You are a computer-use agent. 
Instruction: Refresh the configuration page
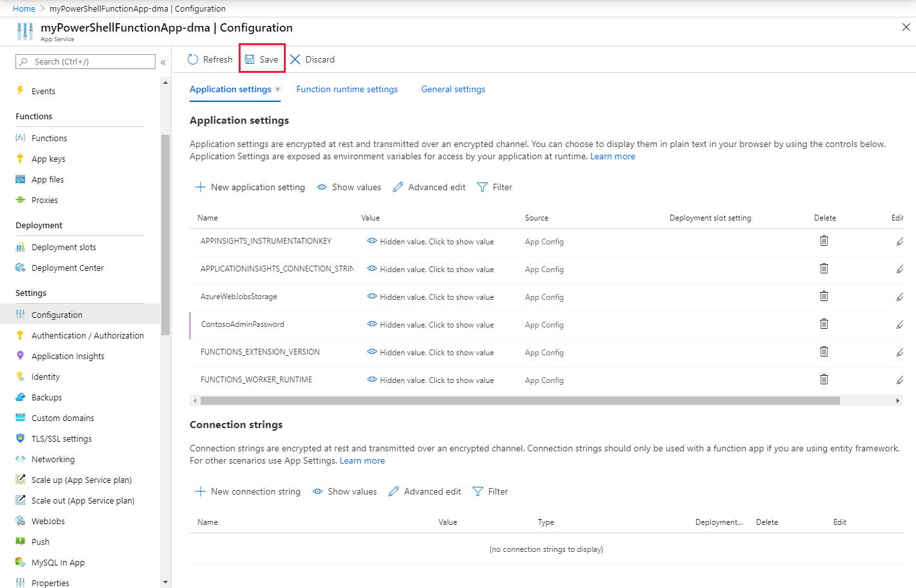210,59
